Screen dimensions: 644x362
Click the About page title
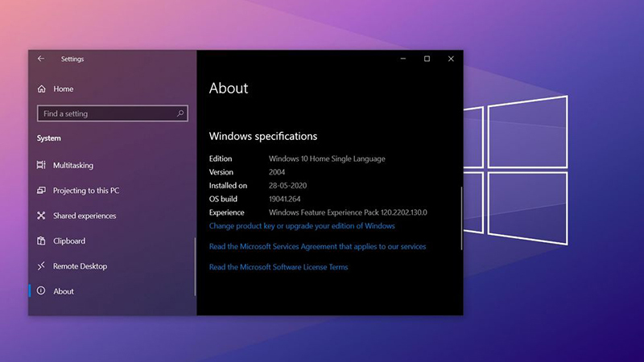pos(229,88)
